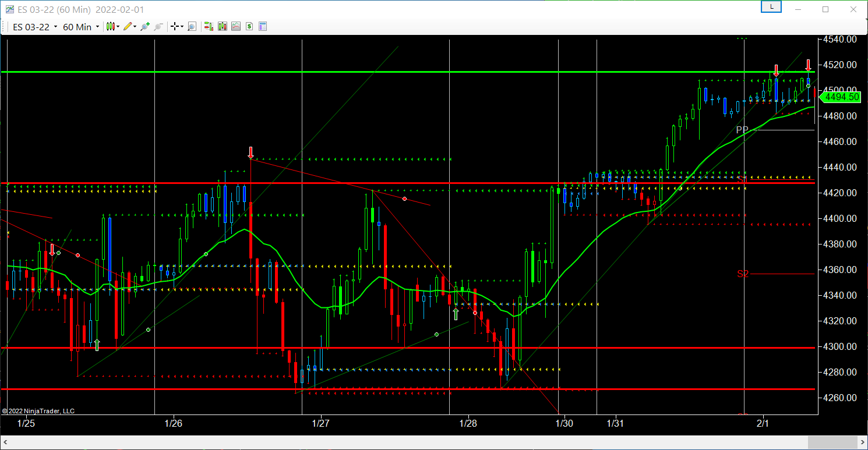Click the 2/1 date axis label
868x450 pixels.
click(x=763, y=423)
